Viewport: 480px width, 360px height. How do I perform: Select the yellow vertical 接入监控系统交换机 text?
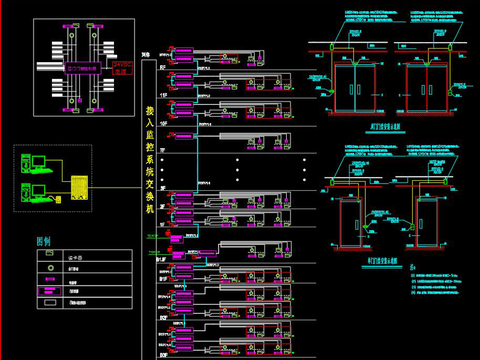pos(150,160)
